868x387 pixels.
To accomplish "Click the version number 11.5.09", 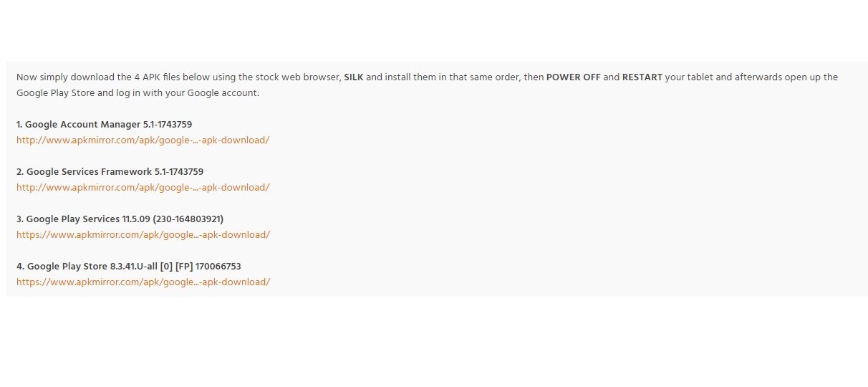I will 136,219.
